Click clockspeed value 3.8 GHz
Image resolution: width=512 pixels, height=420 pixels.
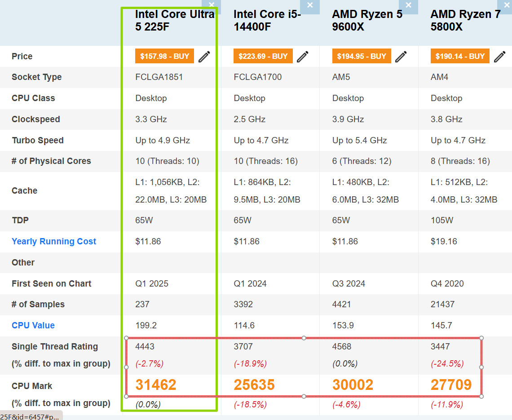point(446,119)
